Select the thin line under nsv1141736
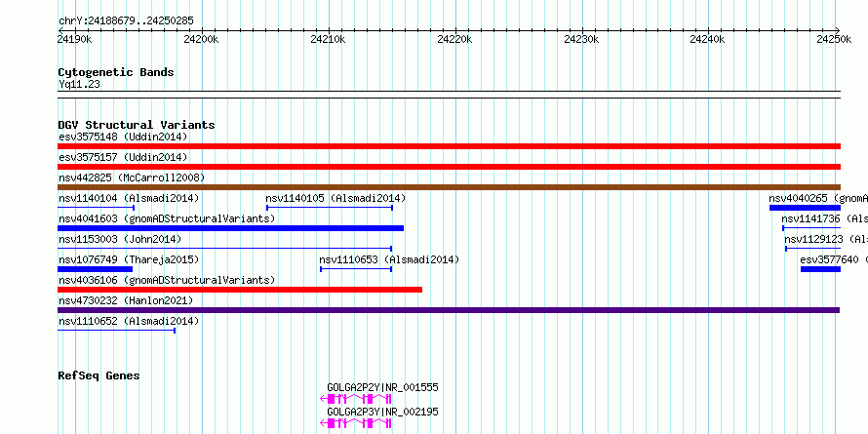Viewport: 868px width, 434px height. [811, 228]
